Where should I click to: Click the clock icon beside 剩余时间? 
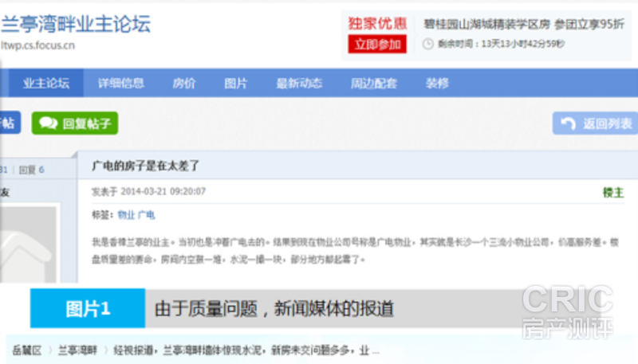click(x=428, y=45)
